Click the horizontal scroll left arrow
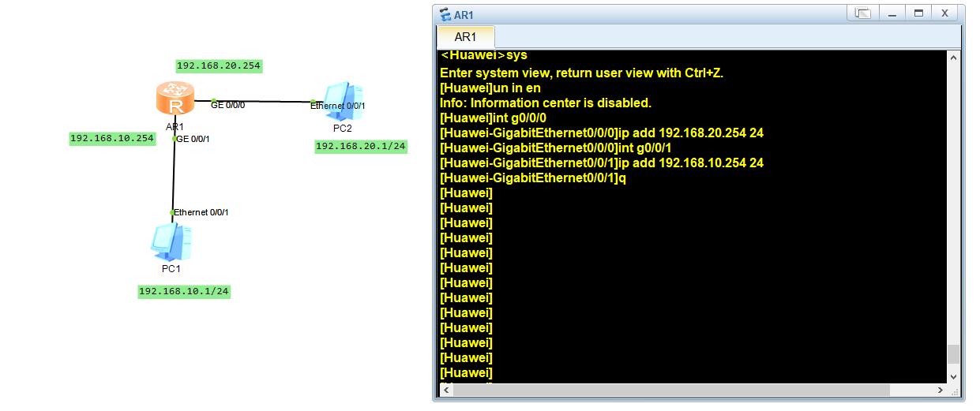980x411 pixels. coord(446,390)
